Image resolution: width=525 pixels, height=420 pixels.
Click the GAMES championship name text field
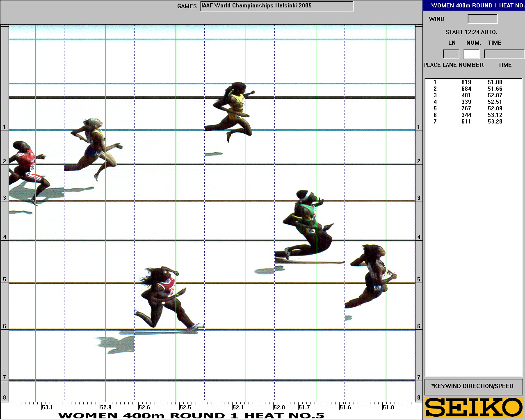point(276,6)
